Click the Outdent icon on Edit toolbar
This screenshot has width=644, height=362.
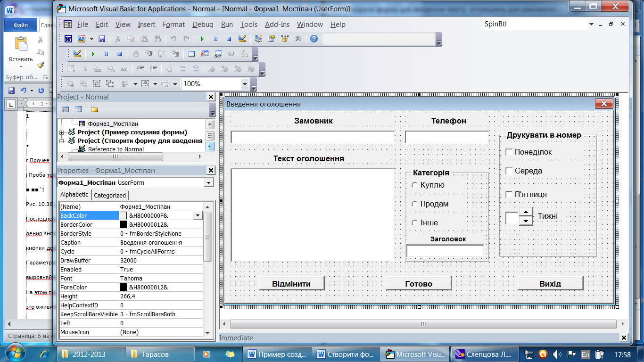click(153, 69)
